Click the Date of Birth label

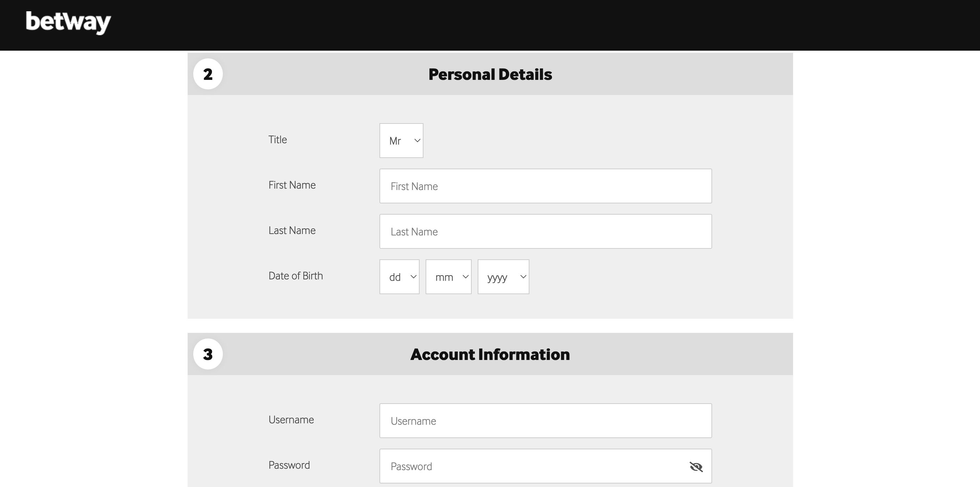click(x=296, y=276)
